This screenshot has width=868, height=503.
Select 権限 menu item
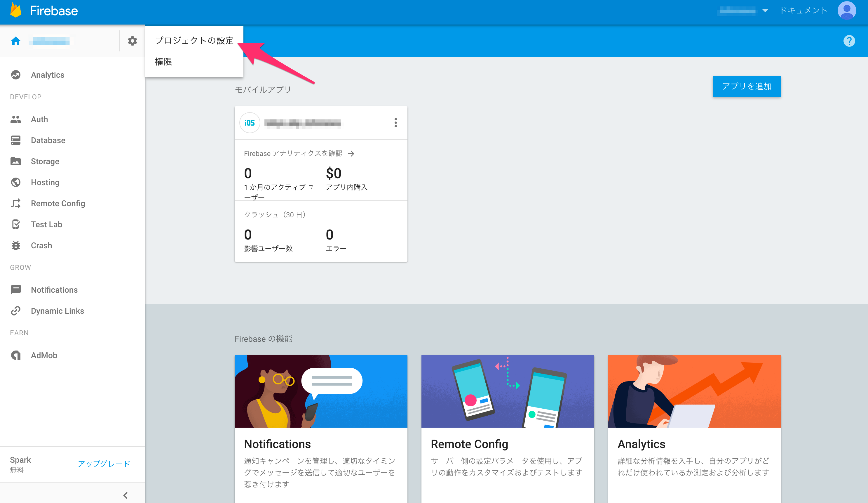click(194, 62)
